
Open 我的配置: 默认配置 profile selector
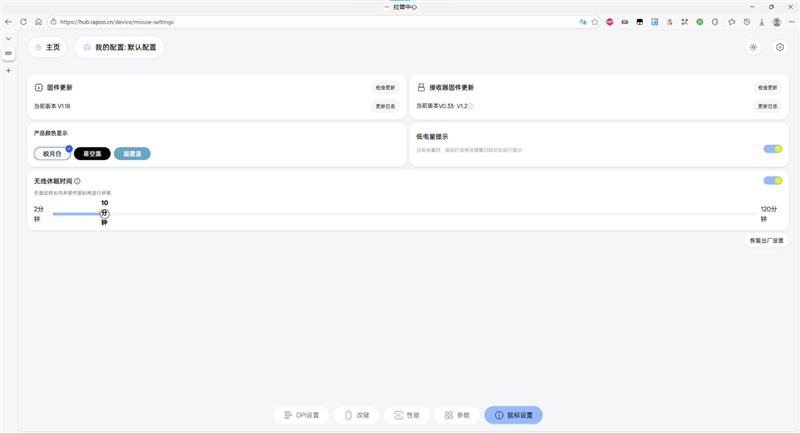119,47
